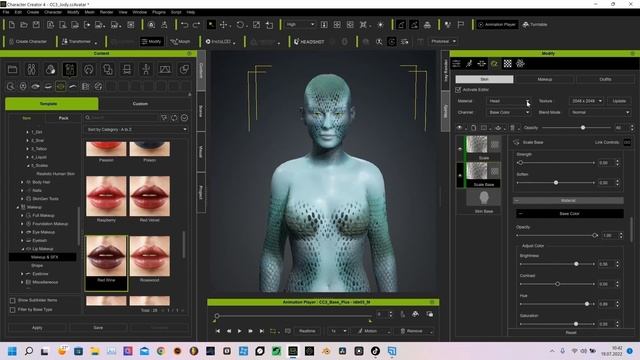640x360 pixels.
Task: Adjust the layer Opacity slider handle
Action: (x=583, y=128)
